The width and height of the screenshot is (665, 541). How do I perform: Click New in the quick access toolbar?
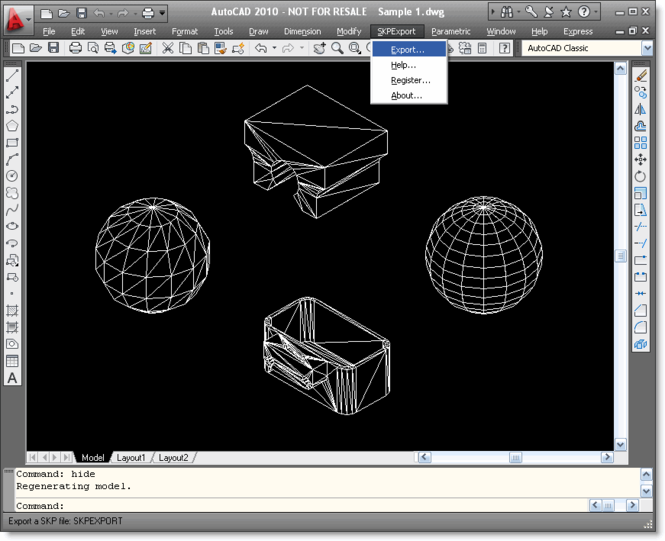(46, 14)
